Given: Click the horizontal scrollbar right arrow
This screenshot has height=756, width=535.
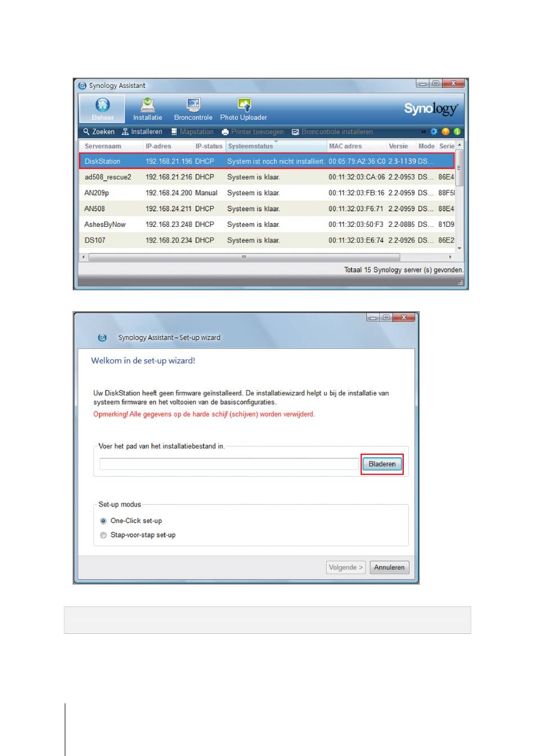Looking at the screenshot, I should tap(450, 257).
